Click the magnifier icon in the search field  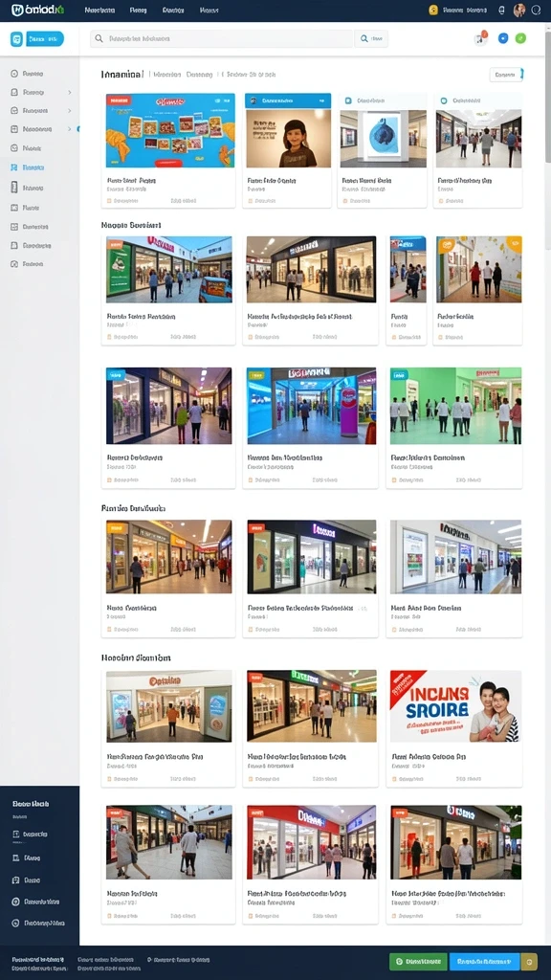(x=99, y=38)
